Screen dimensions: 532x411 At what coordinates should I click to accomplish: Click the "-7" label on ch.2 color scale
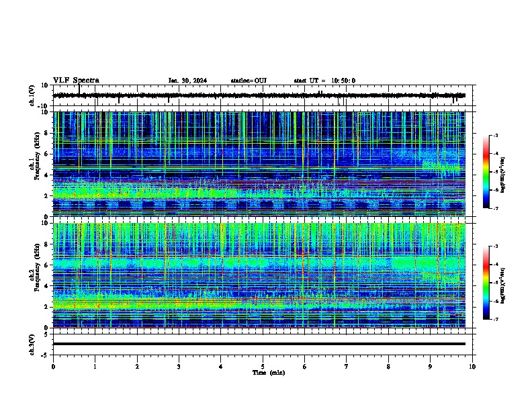(x=495, y=319)
